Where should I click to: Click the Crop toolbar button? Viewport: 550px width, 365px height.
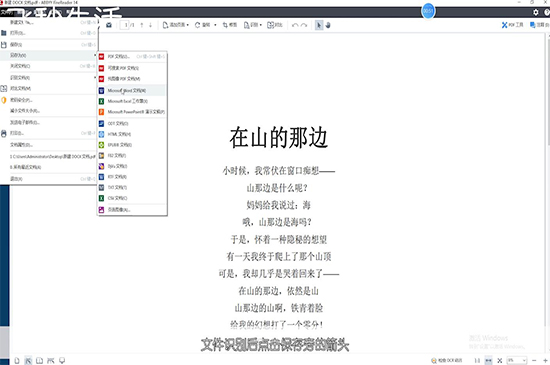[230, 25]
